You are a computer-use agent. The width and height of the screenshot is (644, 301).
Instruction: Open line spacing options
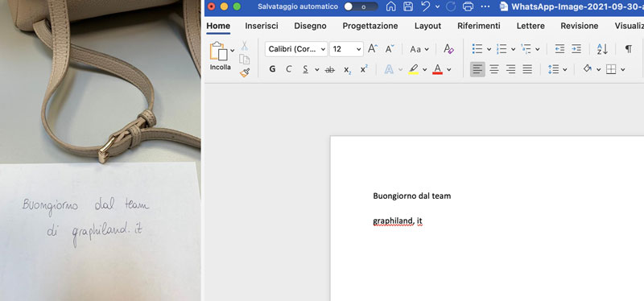[x=553, y=69]
